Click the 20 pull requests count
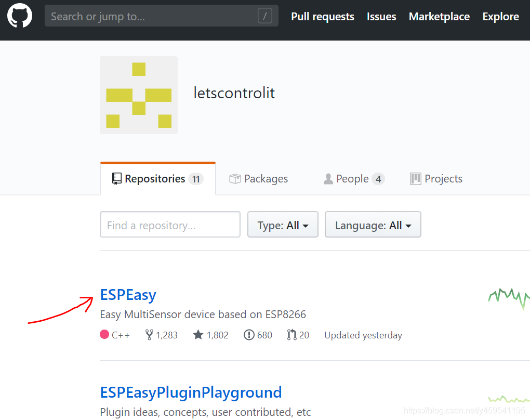This screenshot has height=420, width=530. (304, 335)
